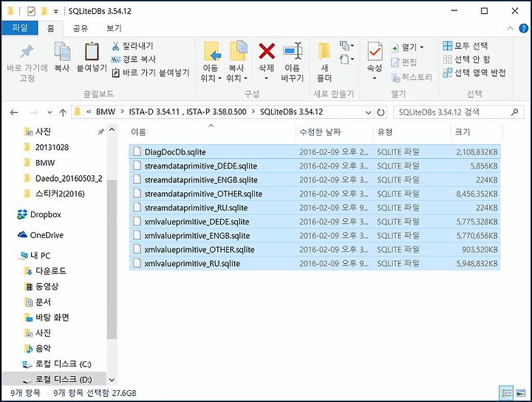This screenshot has width=532, height=402.
Task: Open the Daedo_20160503_2 folder in sidebar
Action: (x=63, y=178)
